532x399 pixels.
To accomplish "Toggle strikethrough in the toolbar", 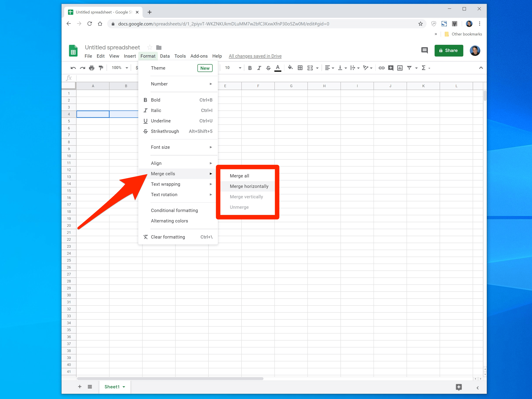I will pos(268,68).
